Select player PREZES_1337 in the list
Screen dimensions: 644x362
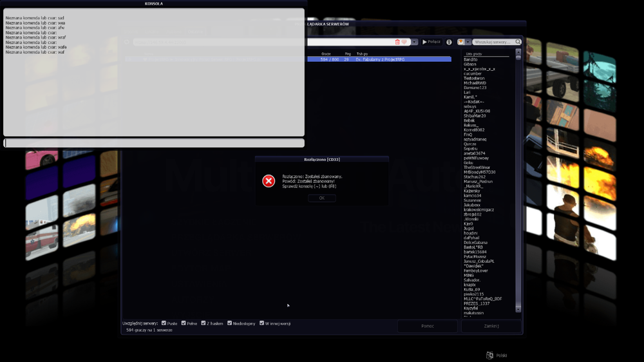477,303
